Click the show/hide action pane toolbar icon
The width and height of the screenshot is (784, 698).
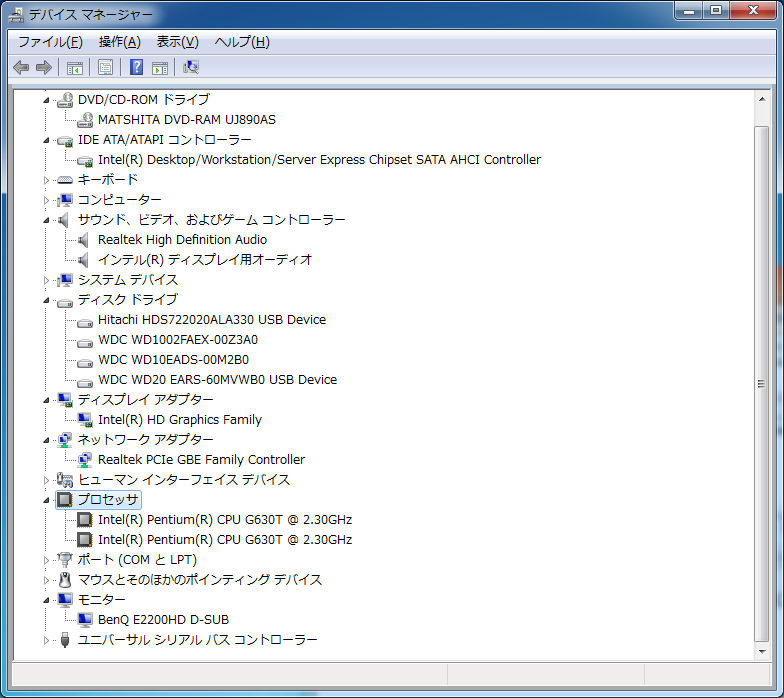pyautogui.click(x=160, y=67)
